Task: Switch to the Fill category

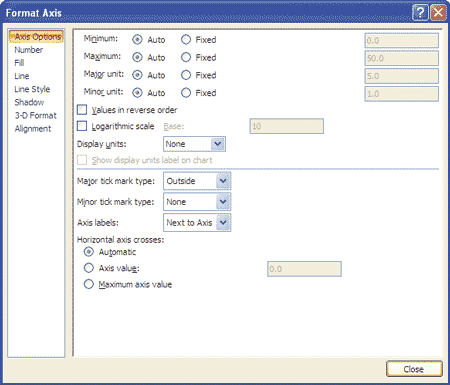Action: click(x=19, y=63)
